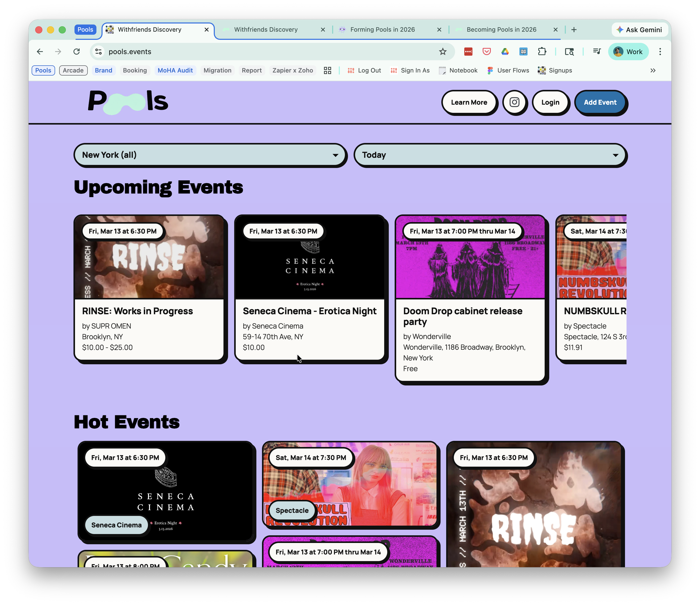Viewport: 700px width, 605px height.
Task: Reload the pools.events page
Action: pos(77,51)
